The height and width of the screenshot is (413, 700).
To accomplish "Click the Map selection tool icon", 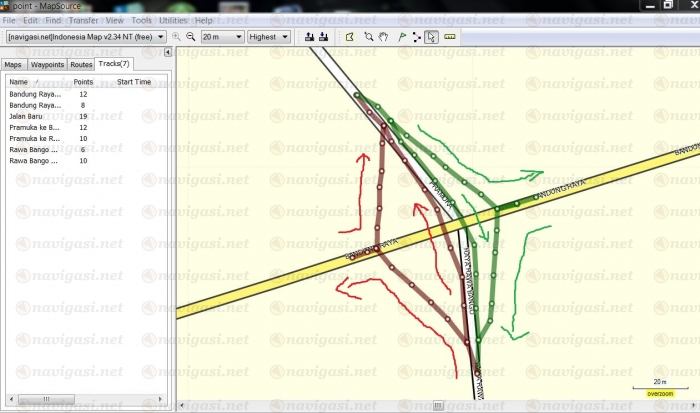I will [x=349, y=37].
